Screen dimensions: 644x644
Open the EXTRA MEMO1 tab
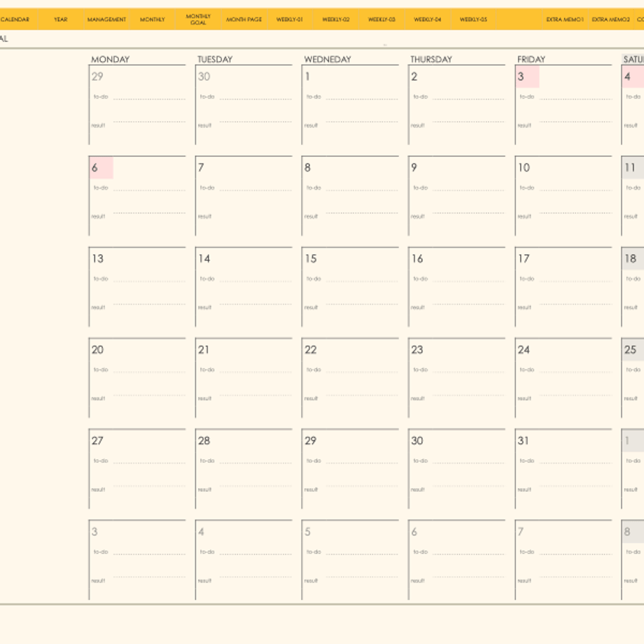point(565,20)
